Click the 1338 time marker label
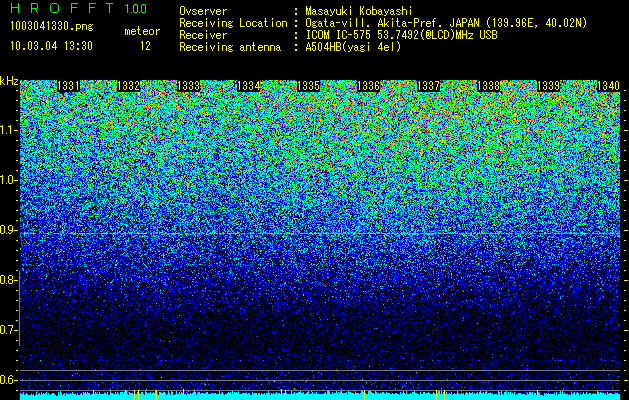629x400 pixels. click(x=489, y=86)
